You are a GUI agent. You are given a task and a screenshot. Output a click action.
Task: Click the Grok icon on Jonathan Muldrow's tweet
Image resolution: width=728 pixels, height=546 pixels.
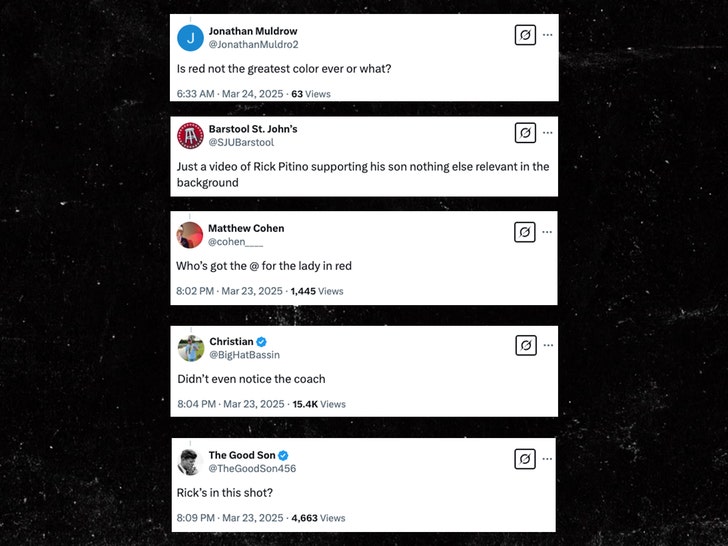click(x=525, y=35)
